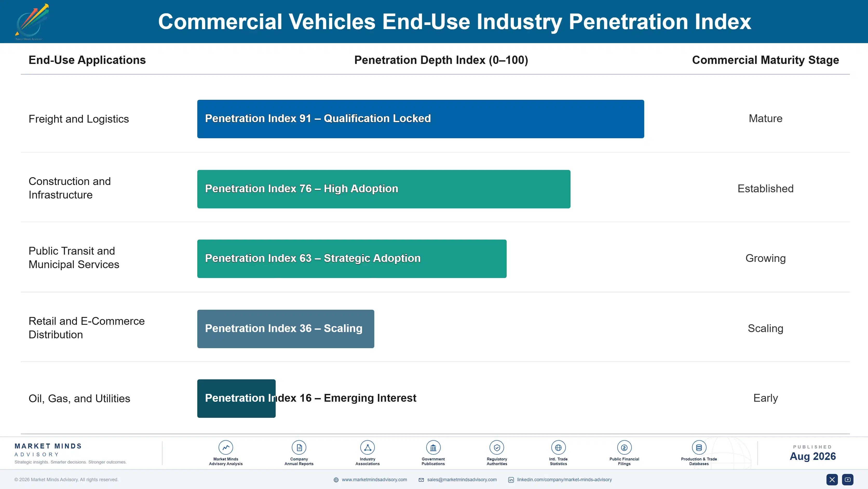Click the Market Minds Advisory Analysis icon

(226, 447)
